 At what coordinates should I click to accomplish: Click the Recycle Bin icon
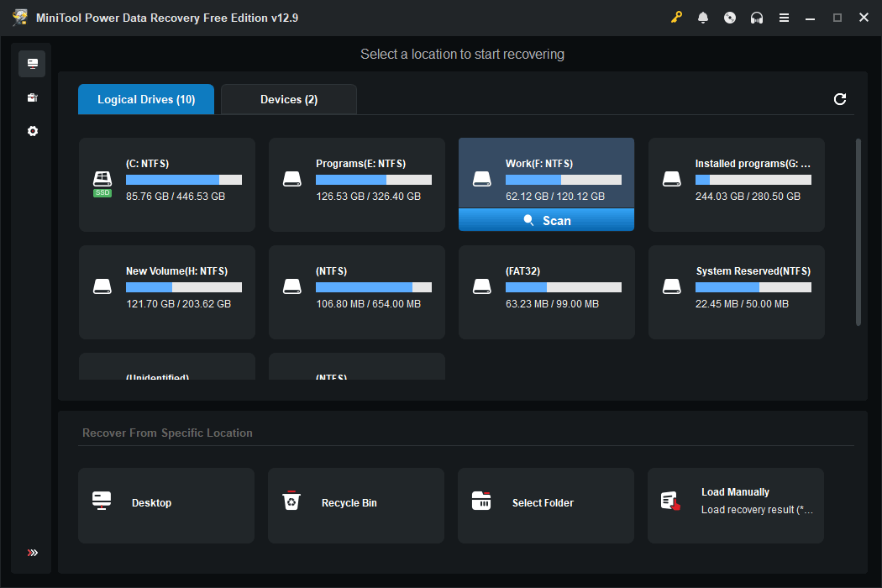tap(291, 501)
